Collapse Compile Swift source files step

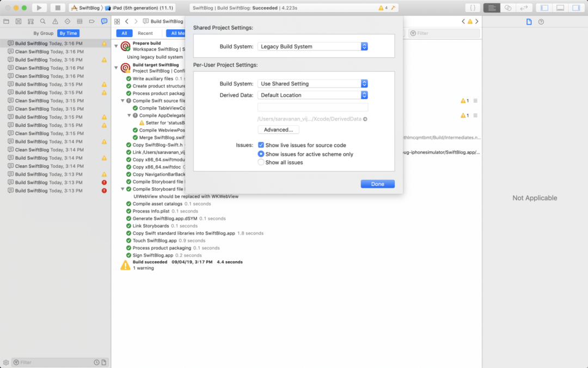click(122, 101)
